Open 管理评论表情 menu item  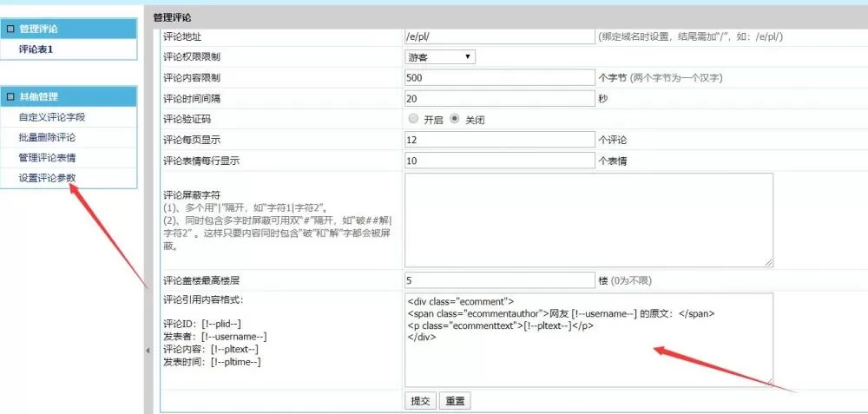(x=47, y=158)
